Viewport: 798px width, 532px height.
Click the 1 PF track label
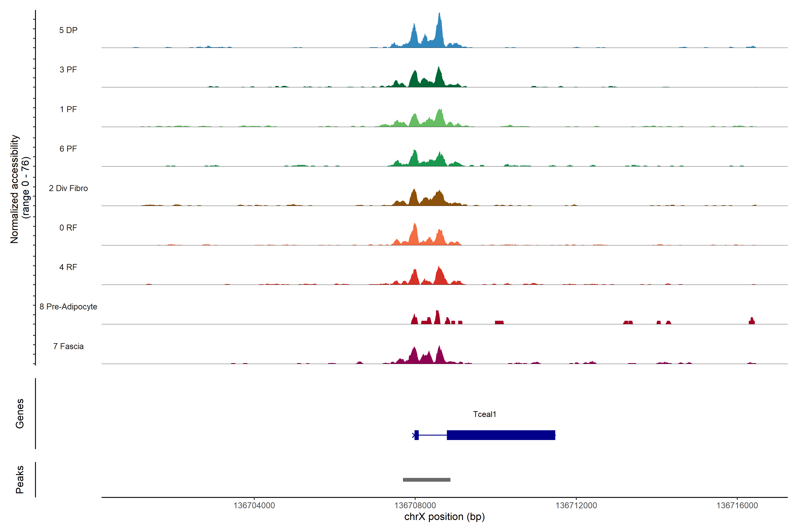point(68,109)
